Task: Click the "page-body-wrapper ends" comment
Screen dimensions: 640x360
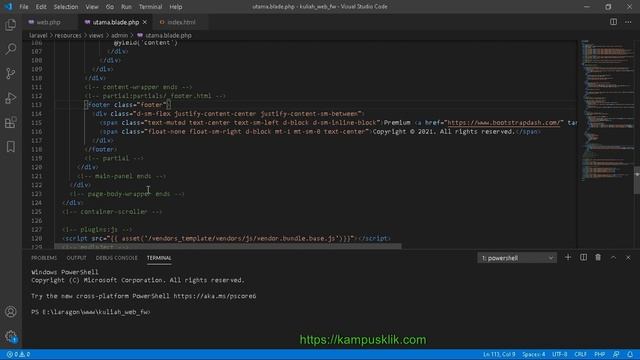Action: (x=127, y=194)
